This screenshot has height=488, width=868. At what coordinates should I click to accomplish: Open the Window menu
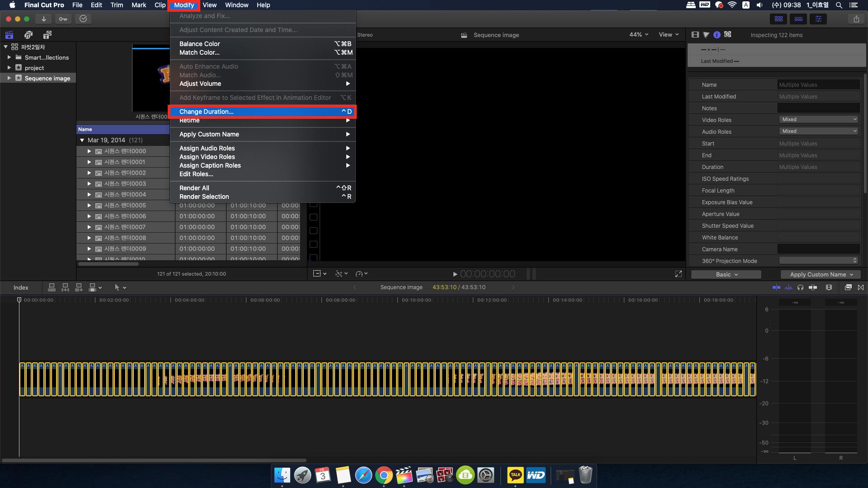236,5
